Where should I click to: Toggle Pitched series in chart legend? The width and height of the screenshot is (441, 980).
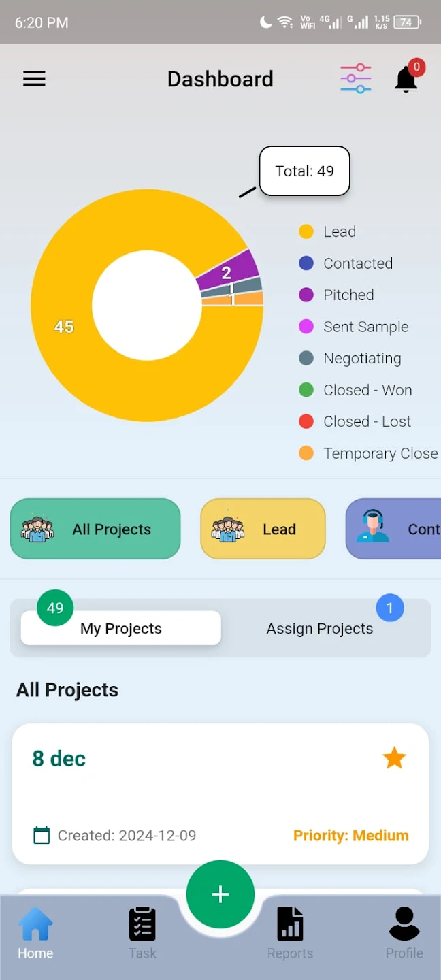click(348, 295)
